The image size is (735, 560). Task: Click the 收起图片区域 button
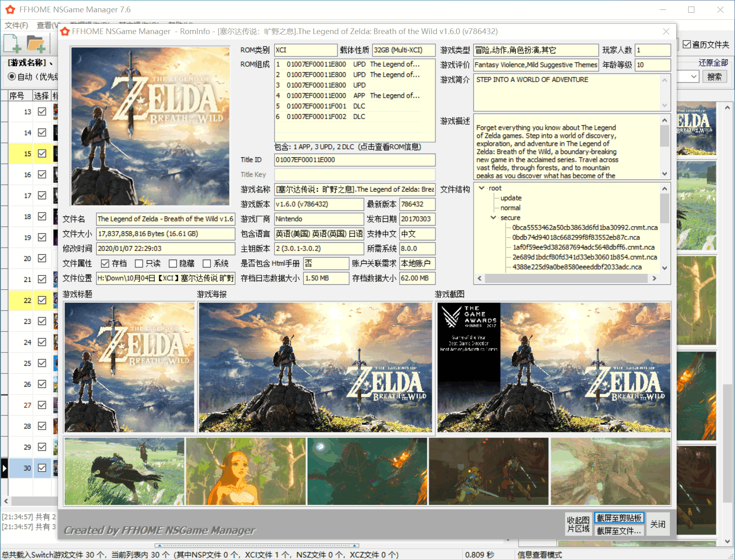pos(578,524)
